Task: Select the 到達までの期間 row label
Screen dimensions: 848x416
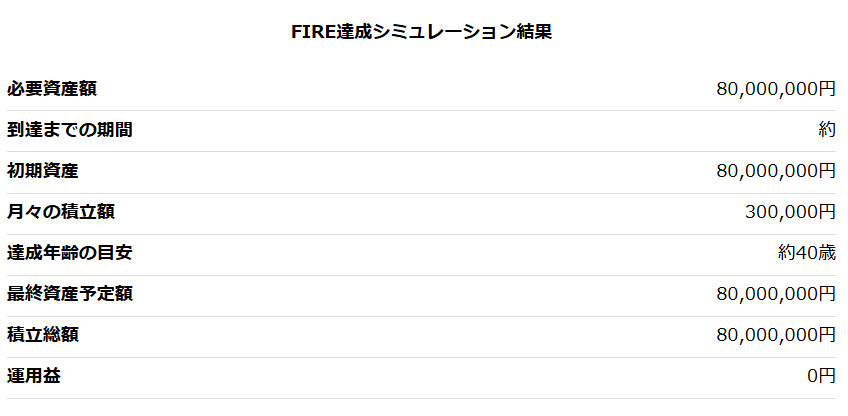Action: 69,130
